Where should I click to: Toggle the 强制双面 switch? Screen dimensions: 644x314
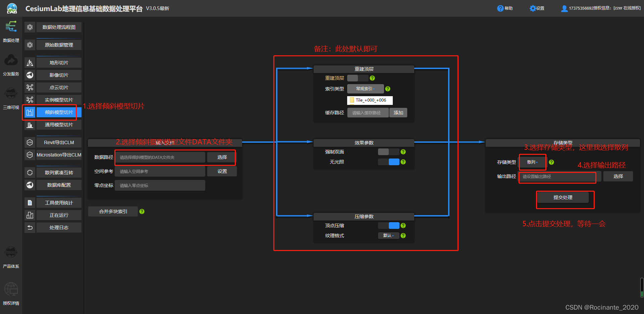pos(388,152)
